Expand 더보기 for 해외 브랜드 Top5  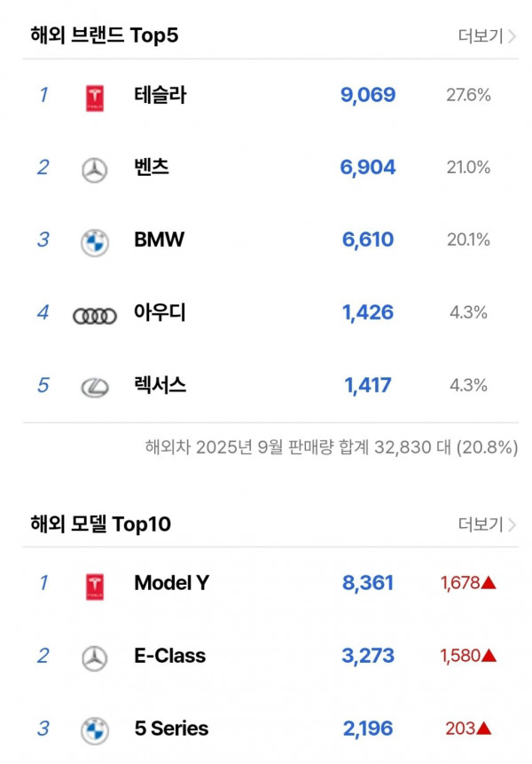(487, 35)
